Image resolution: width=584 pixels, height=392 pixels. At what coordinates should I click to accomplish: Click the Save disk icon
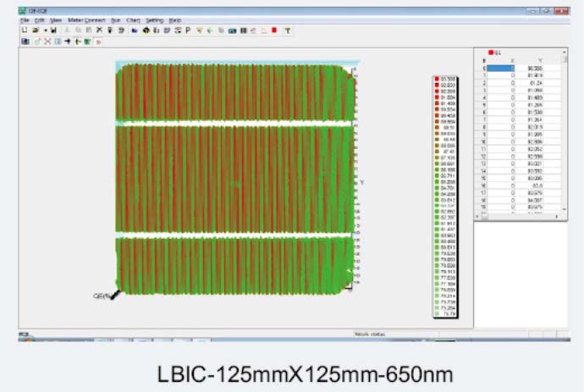[x=53, y=30]
